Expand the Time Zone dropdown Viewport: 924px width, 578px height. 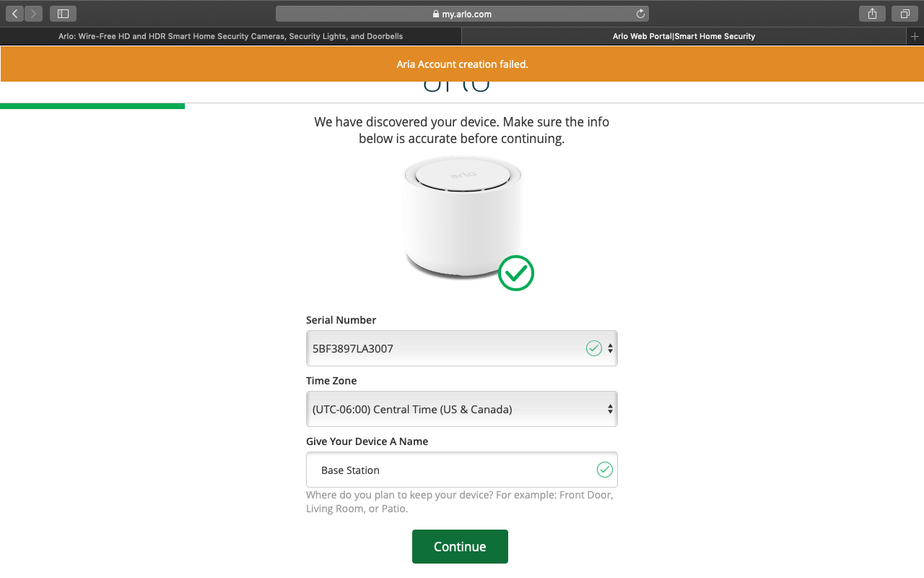tap(461, 409)
